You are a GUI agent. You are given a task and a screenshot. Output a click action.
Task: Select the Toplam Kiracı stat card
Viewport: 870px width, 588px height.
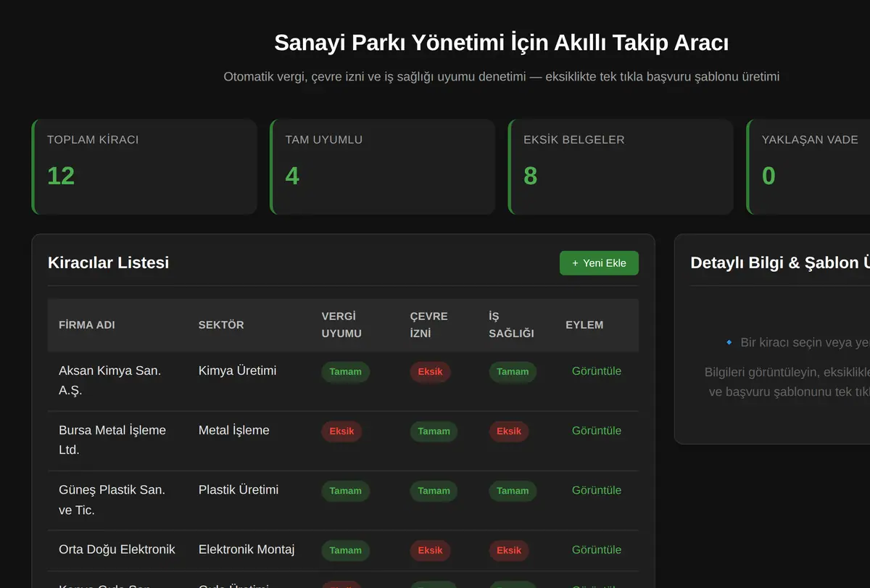coord(144,167)
